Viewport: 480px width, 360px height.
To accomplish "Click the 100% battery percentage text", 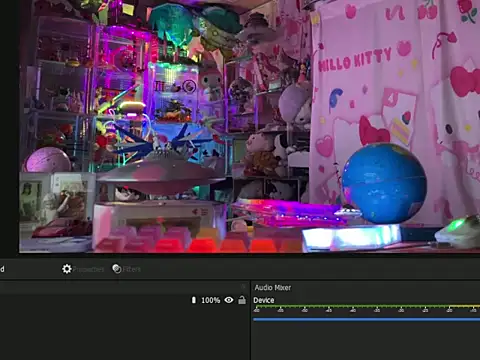I will click(210, 300).
